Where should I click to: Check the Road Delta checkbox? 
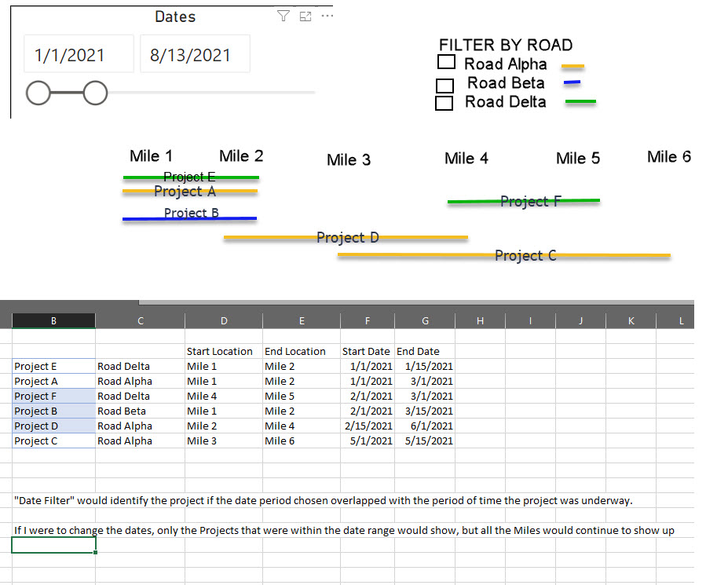click(x=444, y=103)
